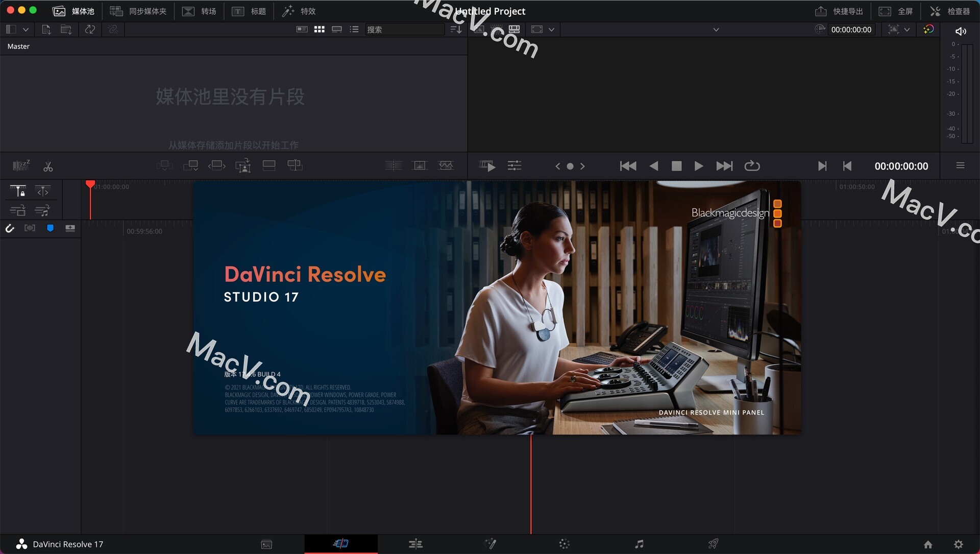This screenshot has width=980, height=554.
Task: Toggle bypass color grades icon
Action: click(928, 29)
